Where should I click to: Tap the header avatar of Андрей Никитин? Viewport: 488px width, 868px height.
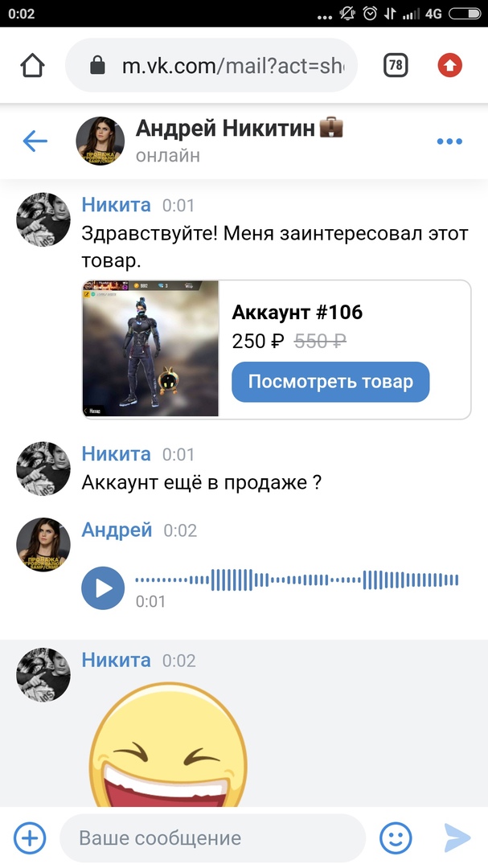click(x=100, y=141)
